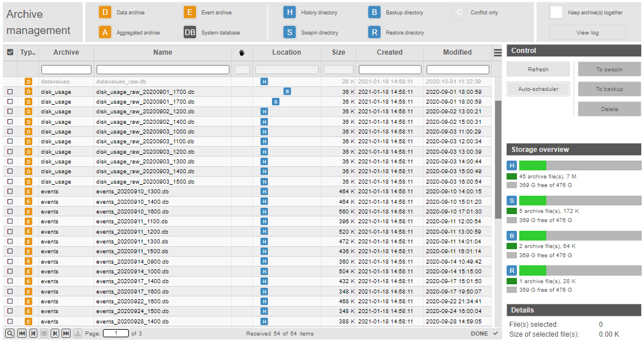Open the table hamburger menu
The height and width of the screenshot is (343, 644).
coord(497,52)
